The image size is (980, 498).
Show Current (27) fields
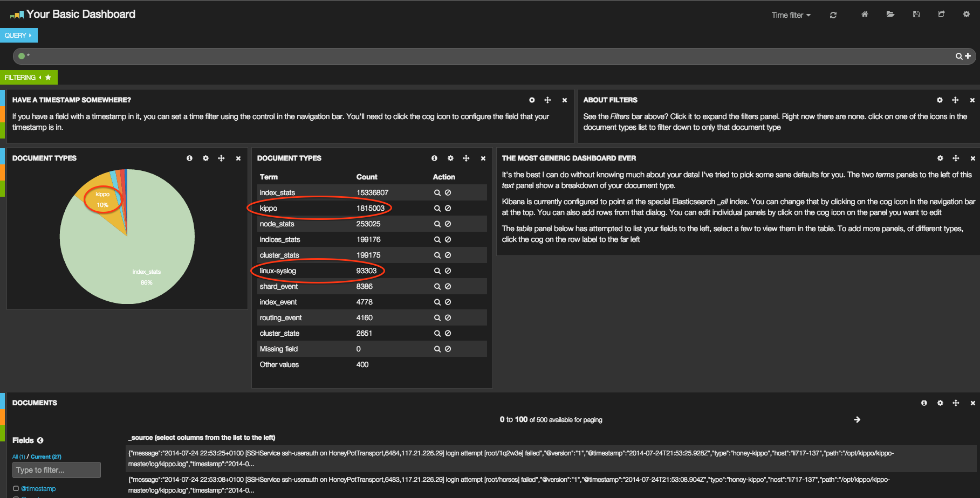point(46,456)
